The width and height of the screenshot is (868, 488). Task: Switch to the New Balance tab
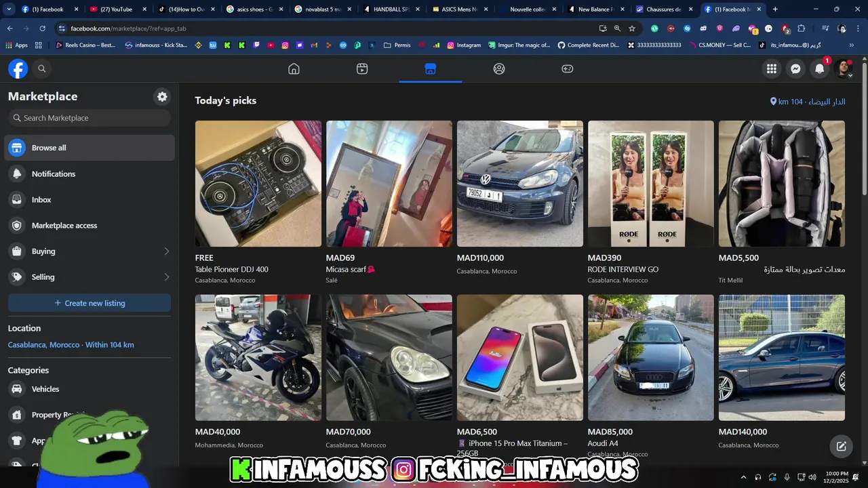click(595, 9)
